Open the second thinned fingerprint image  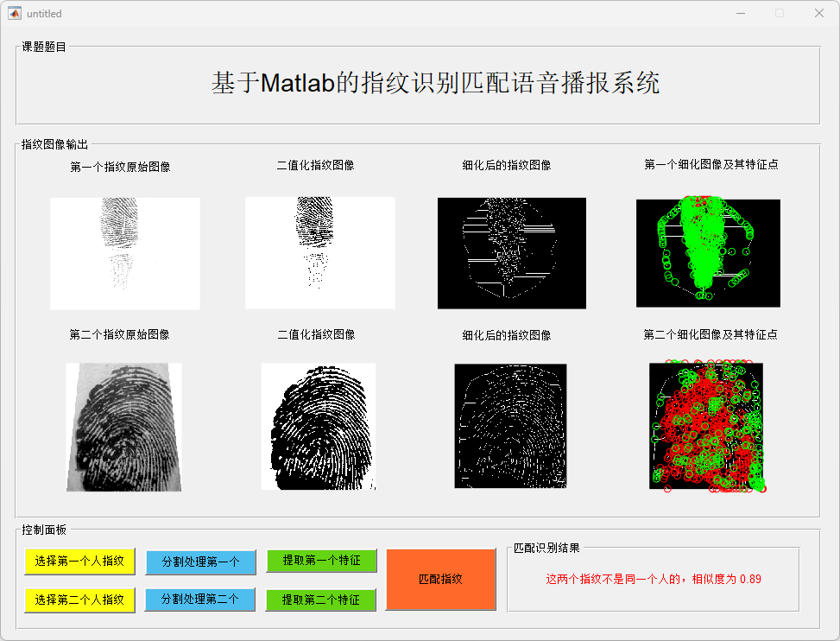510,426
